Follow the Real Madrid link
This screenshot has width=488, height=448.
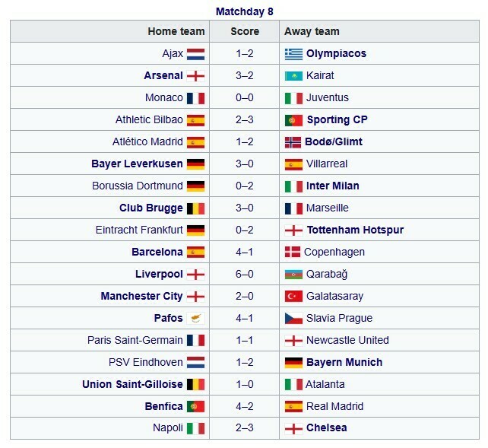(334, 407)
